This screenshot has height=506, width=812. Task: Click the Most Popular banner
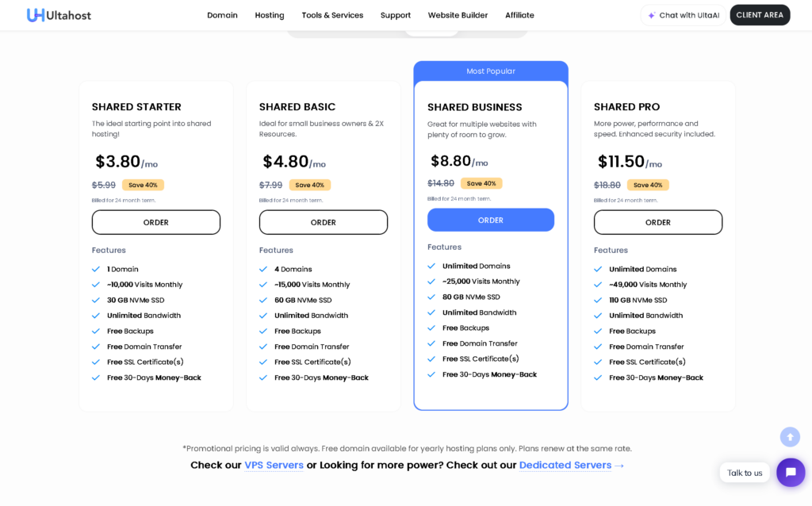tap(490, 71)
